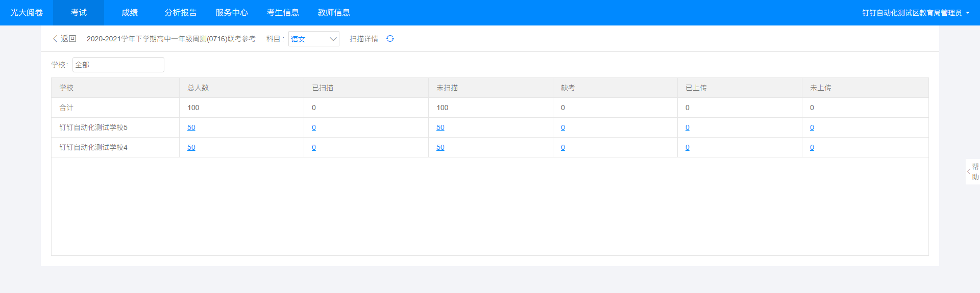
Task: Select 考生信息 in the top navigation
Action: pos(283,13)
